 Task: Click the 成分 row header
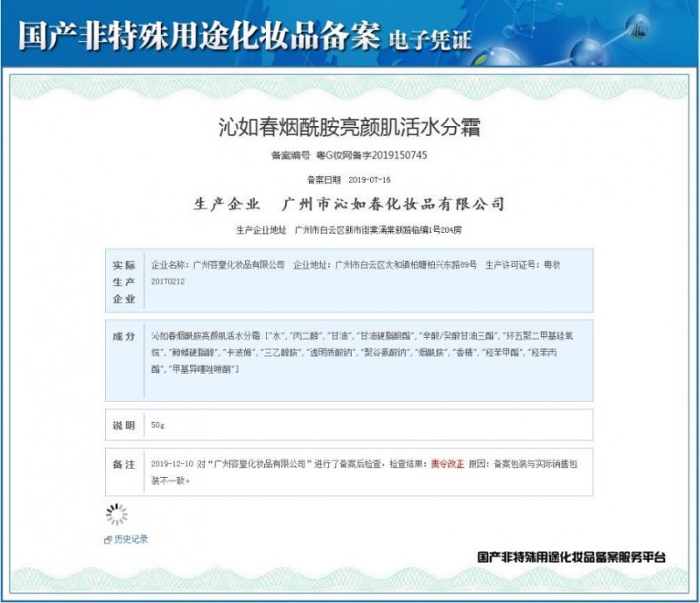coord(124,337)
